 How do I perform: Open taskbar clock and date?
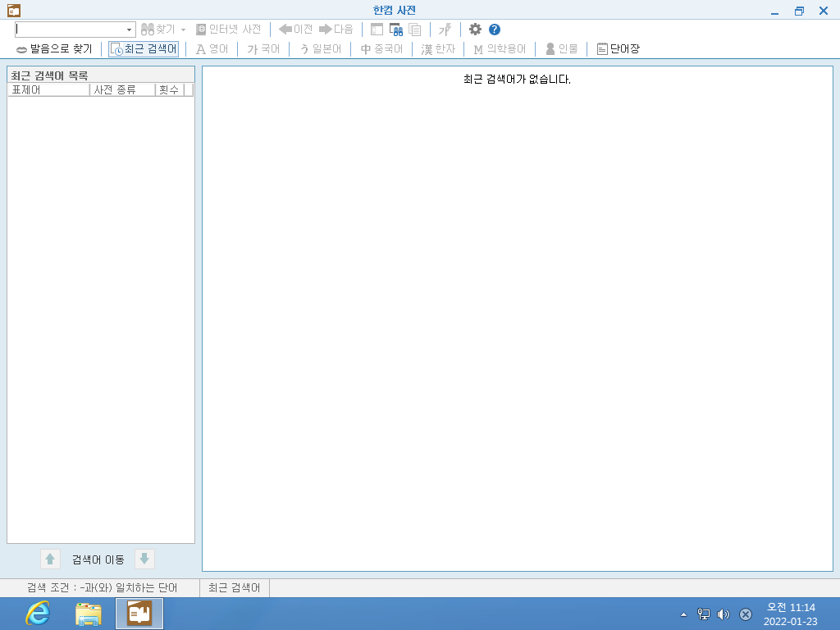[x=791, y=614]
